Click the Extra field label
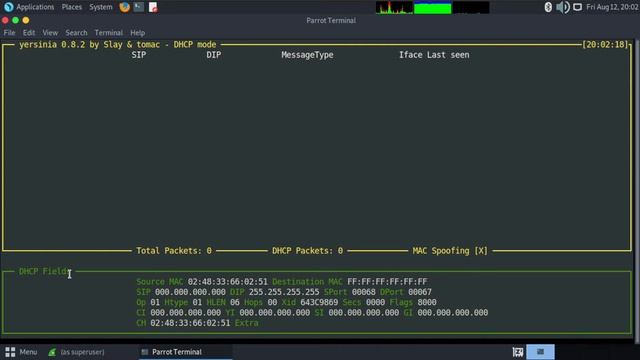The width and height of the screenshot is (640, 360). click(247, 323)
